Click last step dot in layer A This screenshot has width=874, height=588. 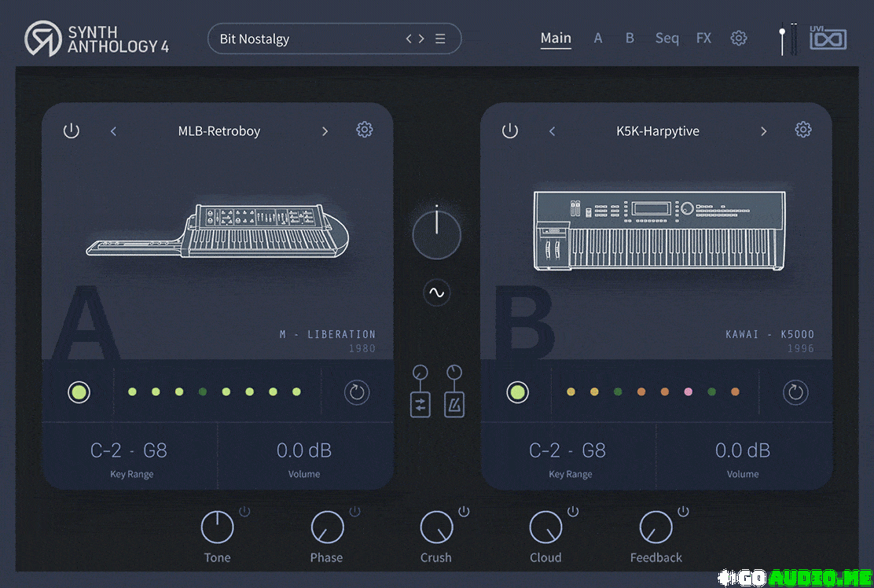click(296, 391)
